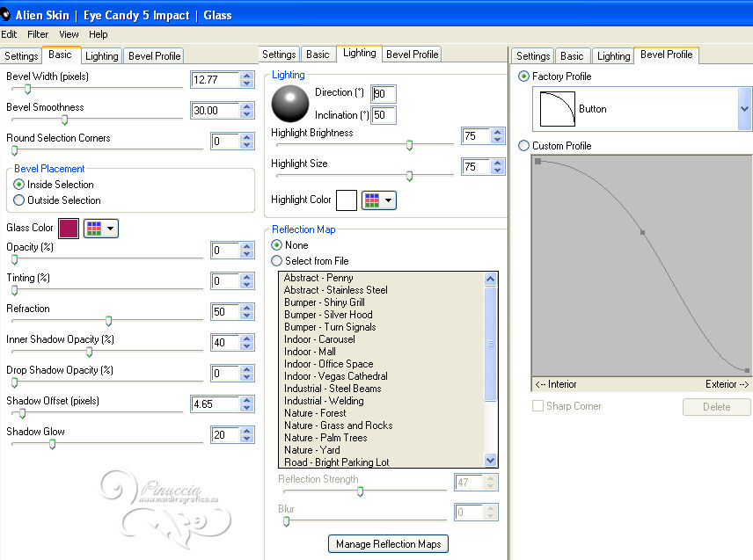The image size is (753, 560).
Task: Switch to Basic tab in middle panel
Action: (x=318, y=55)
